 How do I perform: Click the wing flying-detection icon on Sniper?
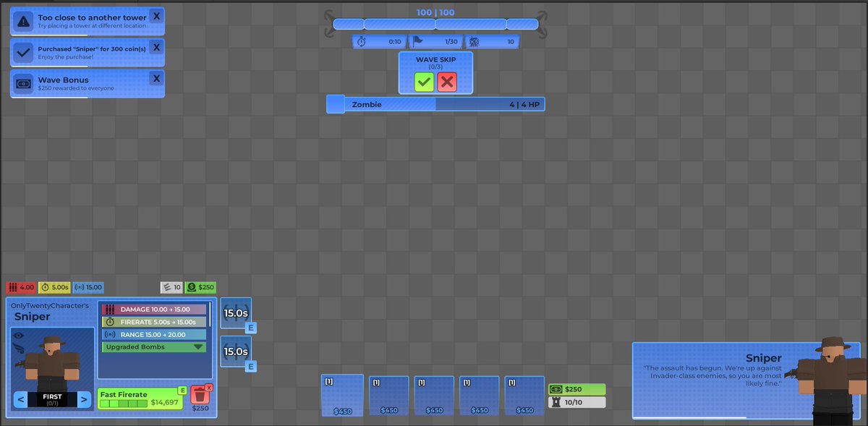19,349
